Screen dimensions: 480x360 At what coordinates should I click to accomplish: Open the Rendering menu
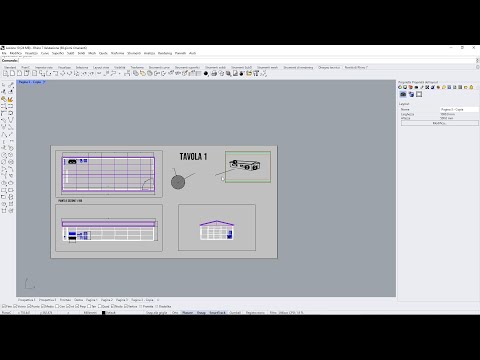(165, 53)
